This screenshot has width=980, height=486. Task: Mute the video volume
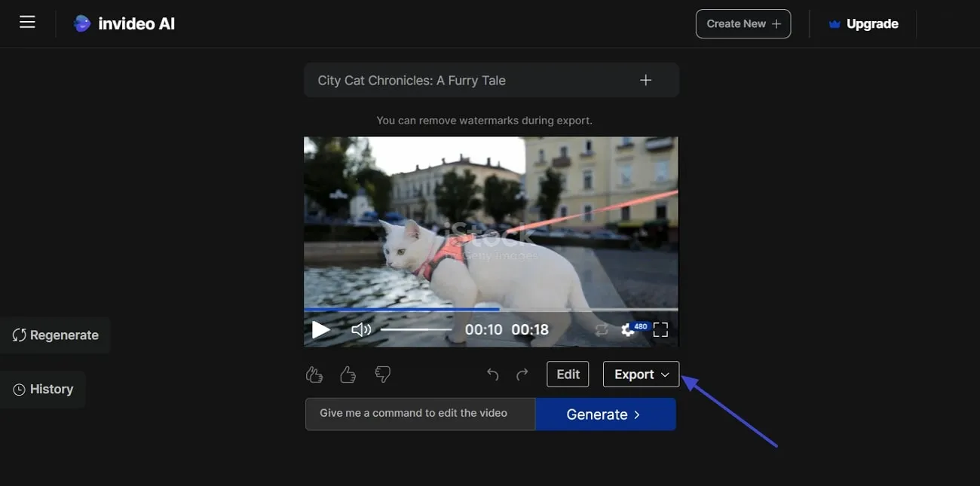coord(361,329)
